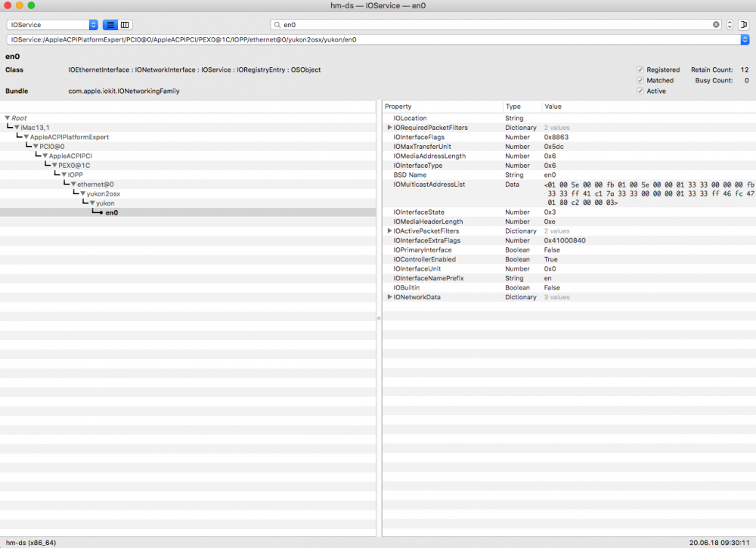The width and height of the screenshot is (756, 548).
Task: Collapse the AppleACPIPCI node
Action: tap(45, 156)
